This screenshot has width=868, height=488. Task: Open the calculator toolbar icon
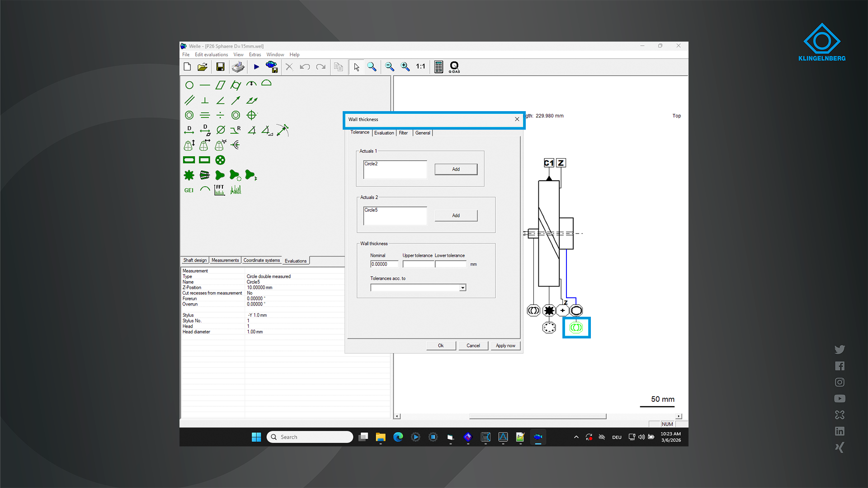click(439, 67)
